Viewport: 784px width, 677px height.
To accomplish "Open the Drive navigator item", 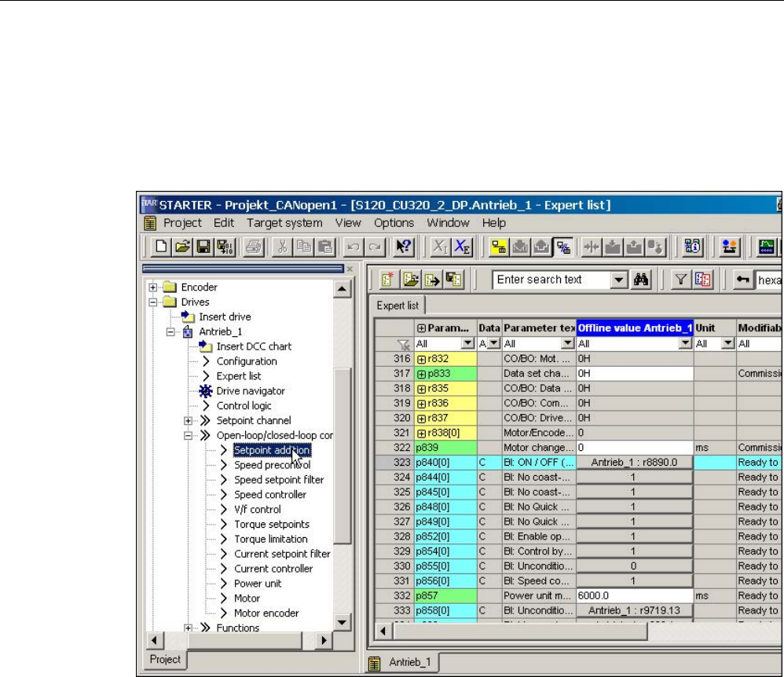I will coord(251,391).
